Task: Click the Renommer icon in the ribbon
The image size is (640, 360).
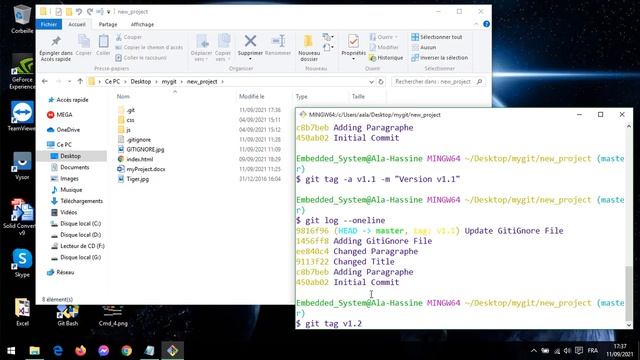Action: [x=278, y=45]
